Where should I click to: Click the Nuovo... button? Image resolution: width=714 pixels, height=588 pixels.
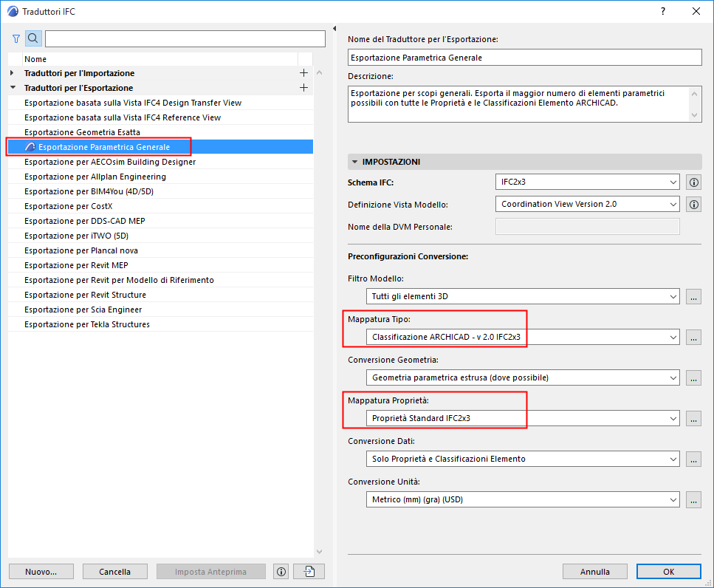(x=41, y=572)
